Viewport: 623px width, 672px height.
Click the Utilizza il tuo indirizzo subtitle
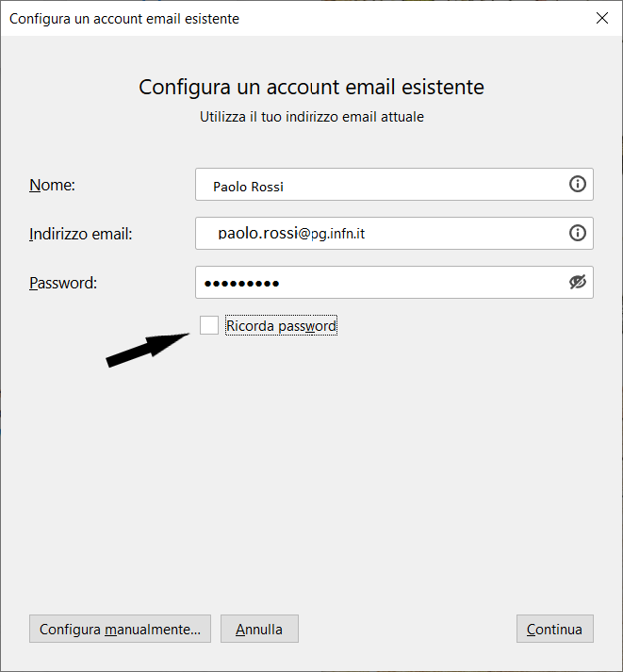point(311,117)
